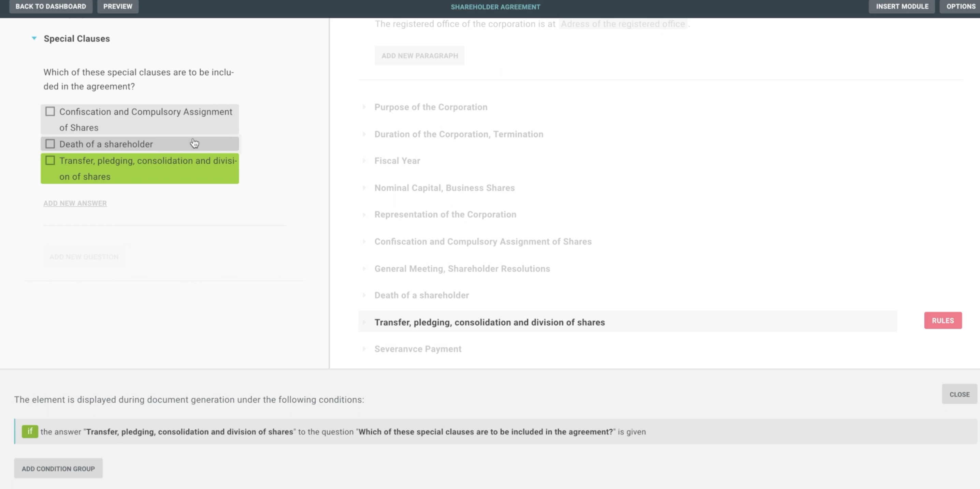Open the red RULES button

pos(942,321)
